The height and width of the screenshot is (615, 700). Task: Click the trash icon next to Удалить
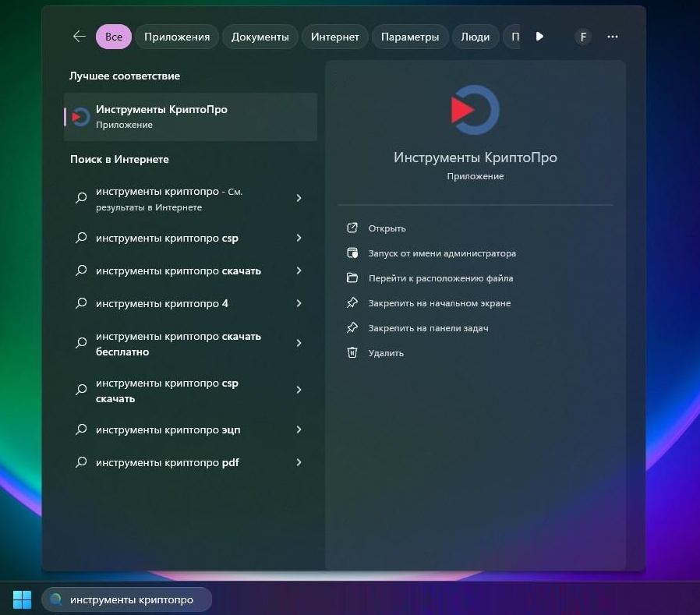352,353
